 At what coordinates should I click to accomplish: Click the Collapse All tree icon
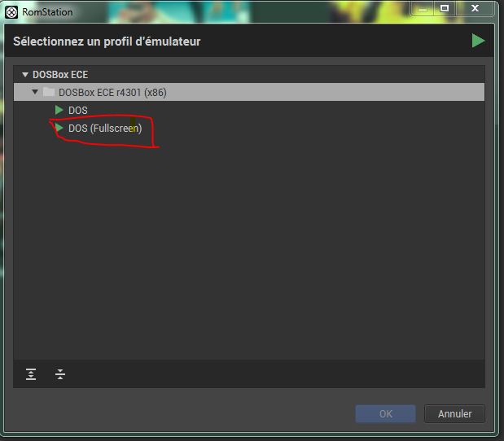click(60, 374)
